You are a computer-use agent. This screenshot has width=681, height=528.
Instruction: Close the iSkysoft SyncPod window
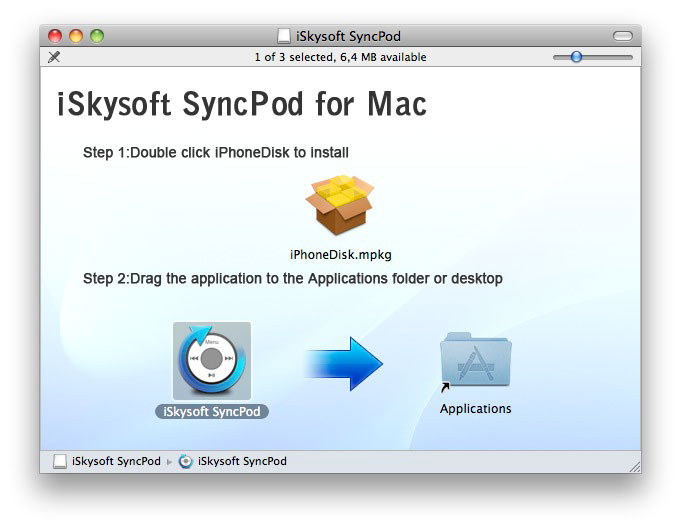(56, 36)
